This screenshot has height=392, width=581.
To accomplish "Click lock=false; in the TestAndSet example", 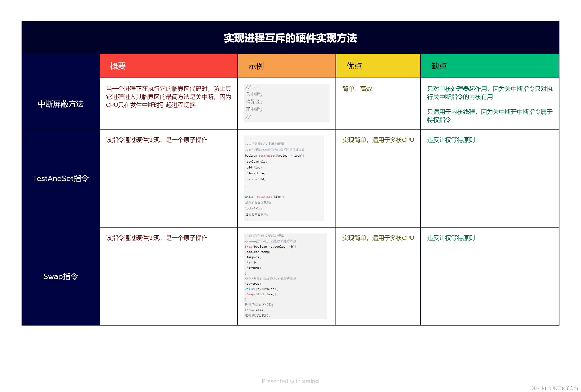I will point(254,209).
